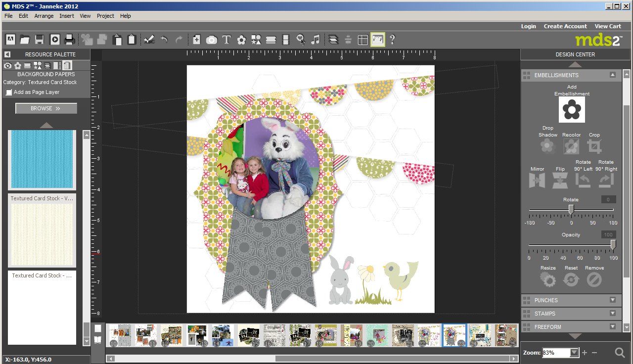
Task: Click the Opacity slider handle
Action: [x=613, y=244]
